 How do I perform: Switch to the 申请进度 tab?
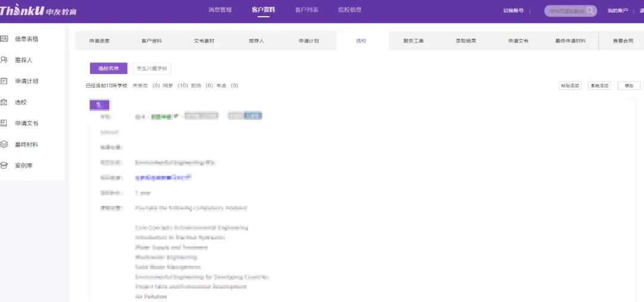pyautogui.click(x=100, y=41)
